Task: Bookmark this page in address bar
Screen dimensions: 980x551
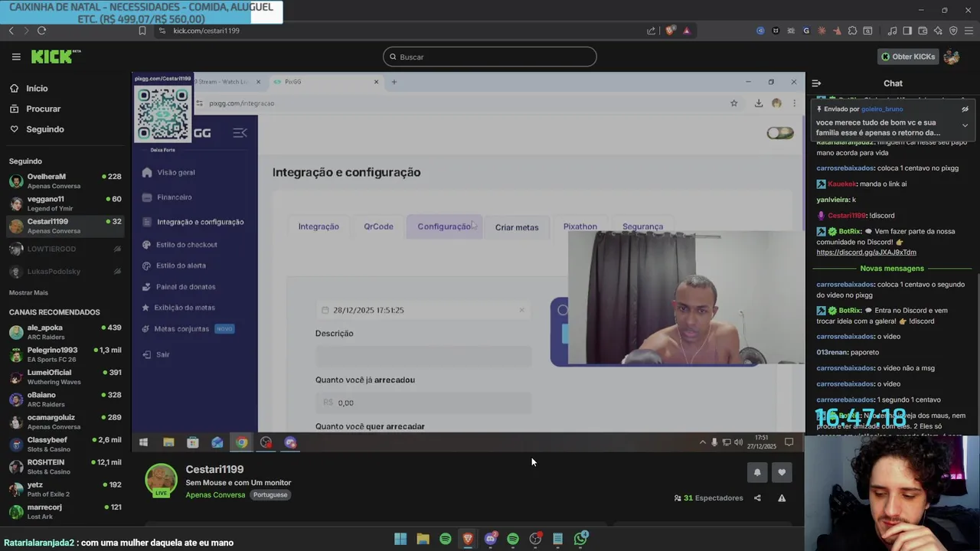Action: (x=142, y=31)
